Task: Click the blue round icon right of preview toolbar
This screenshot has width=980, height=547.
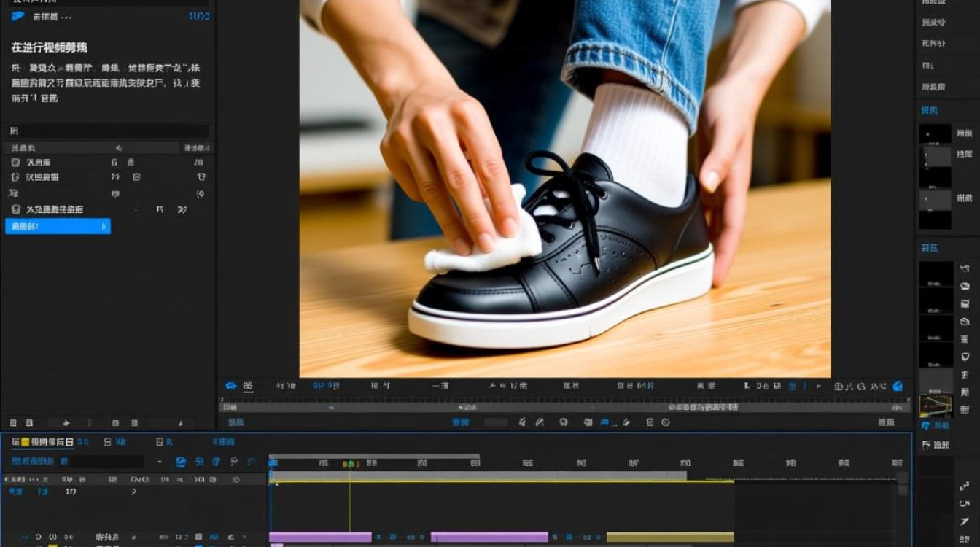Action: point(898,387)
